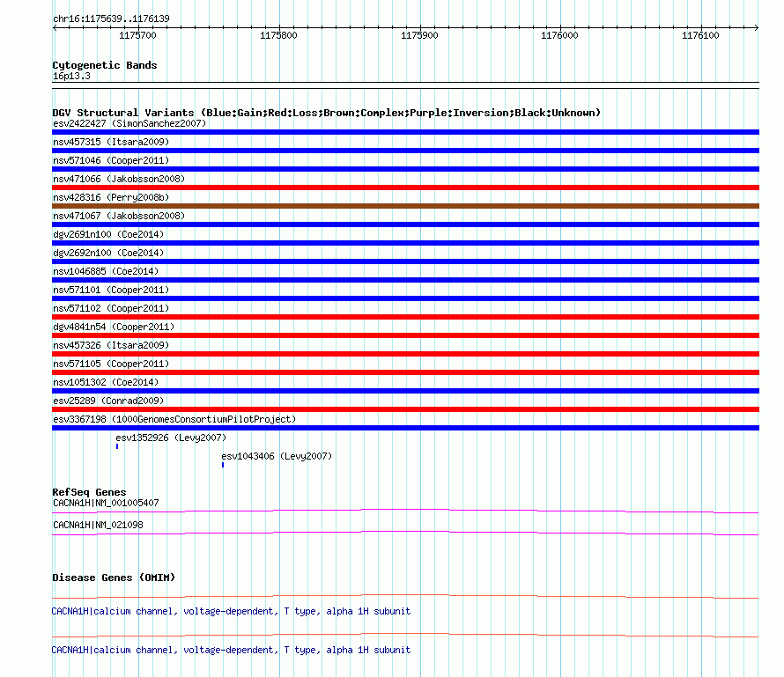784x677 pixels.
Task: Click the blue bar for esv3367198
Action: pos(405,428)
